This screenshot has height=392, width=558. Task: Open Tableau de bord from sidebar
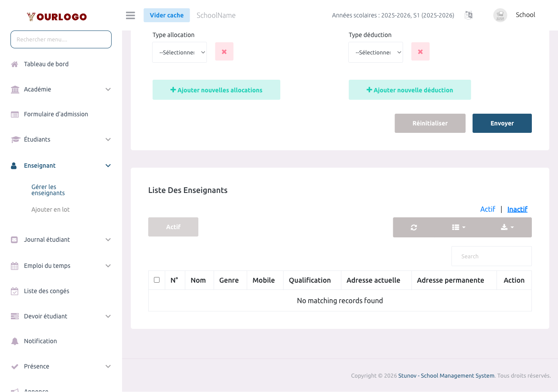click(46, 64)
